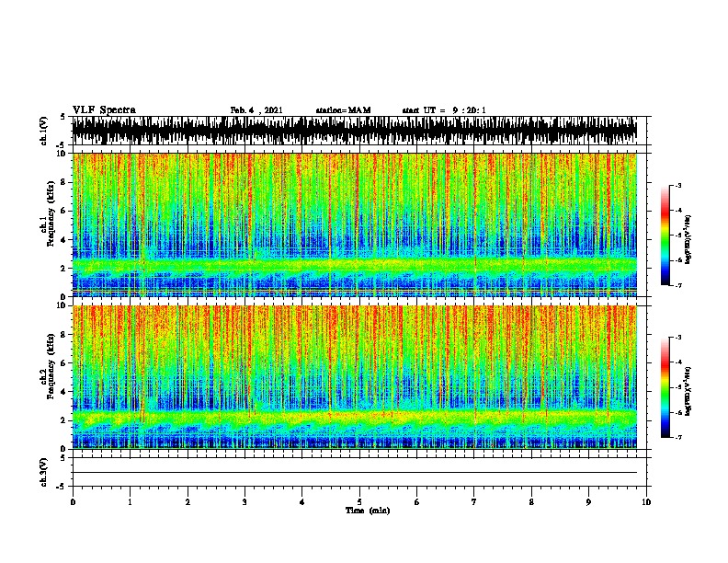The image size is (728, 563).
Task: Click the "8" kHz tick on ch.1 axis
Action: pos(64,182)
